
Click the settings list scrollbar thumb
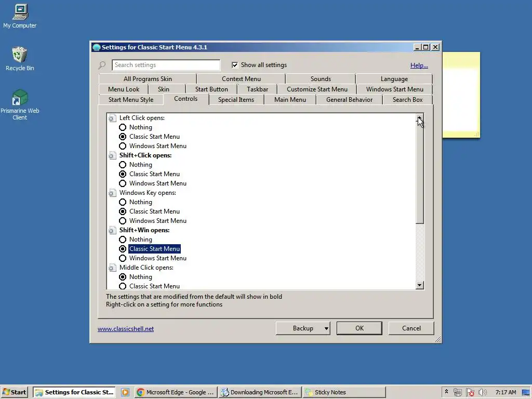(420, 172)
